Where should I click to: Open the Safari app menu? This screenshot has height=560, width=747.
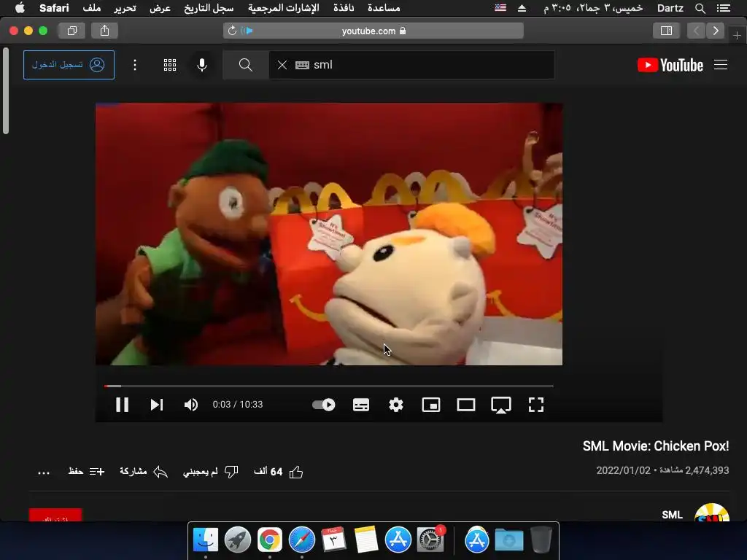click(x=54, y=8)
